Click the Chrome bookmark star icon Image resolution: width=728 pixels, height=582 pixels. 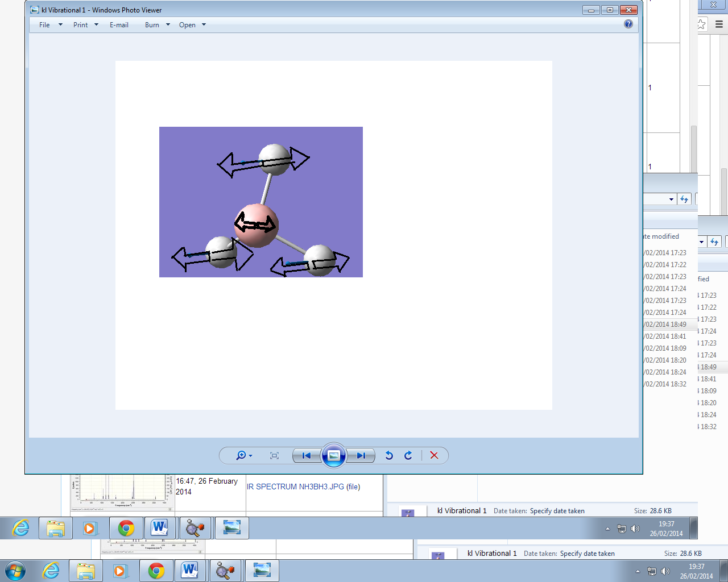(701, 24)
